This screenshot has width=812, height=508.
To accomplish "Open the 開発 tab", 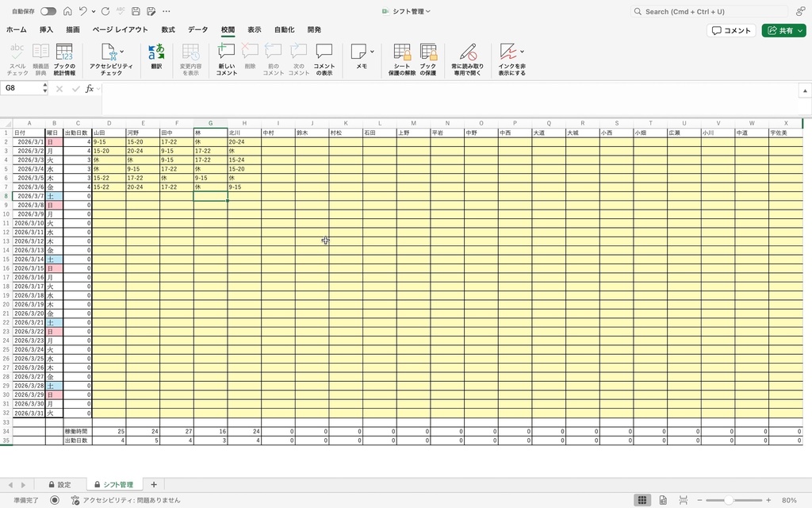I will 314,29.
